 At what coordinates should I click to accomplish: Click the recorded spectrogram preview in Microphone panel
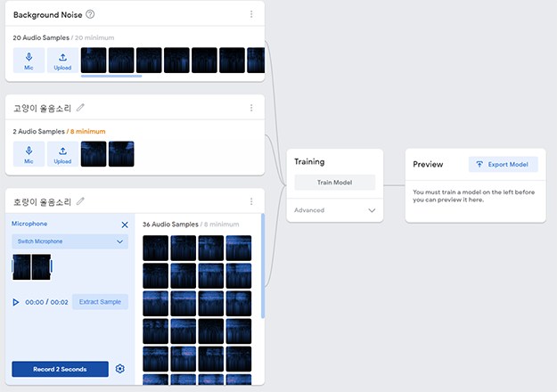[31, 267]
